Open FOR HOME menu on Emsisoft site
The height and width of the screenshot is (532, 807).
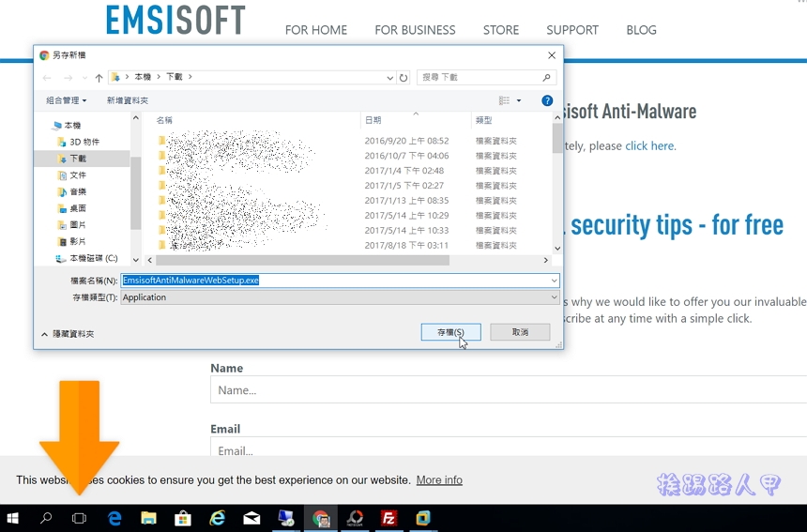316,30
